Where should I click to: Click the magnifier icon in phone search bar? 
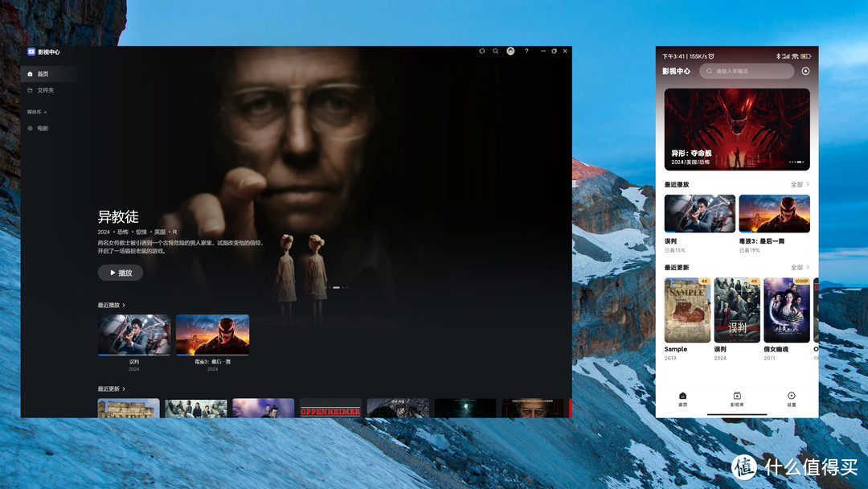pos(709,71)
